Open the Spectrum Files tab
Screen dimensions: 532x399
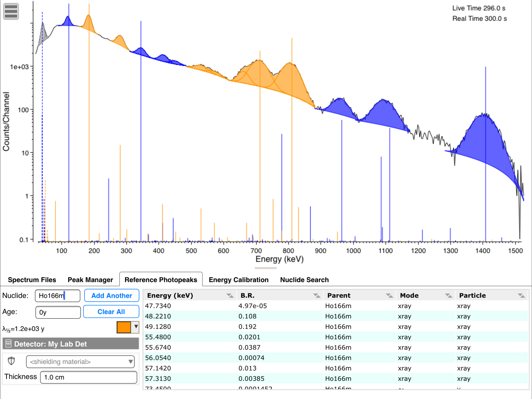[x=32, y=280]
